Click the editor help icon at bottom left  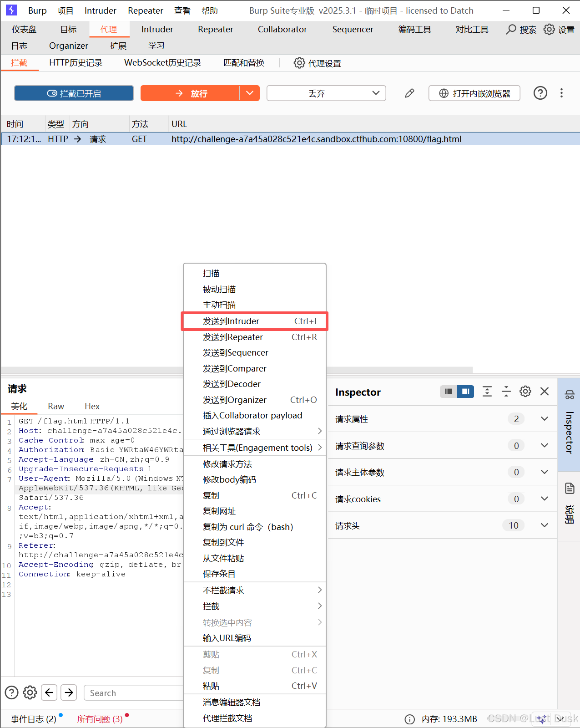point(11,692)
